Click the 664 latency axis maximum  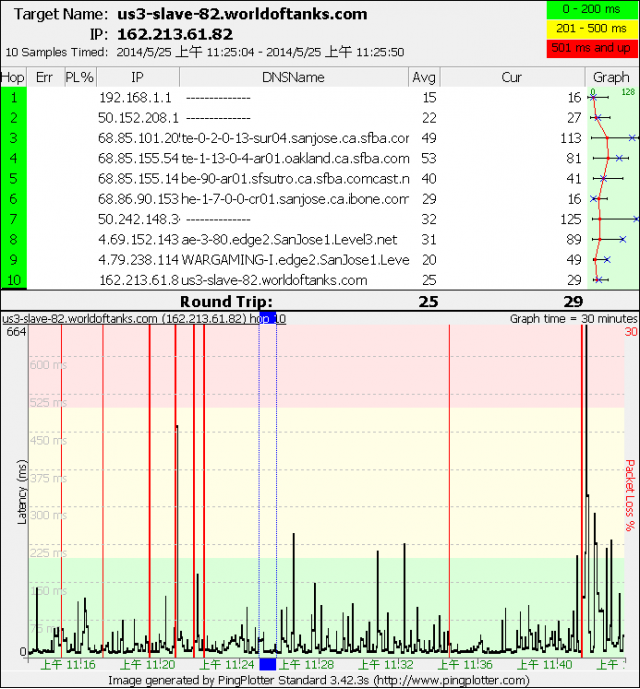click(x=16, y=332)
